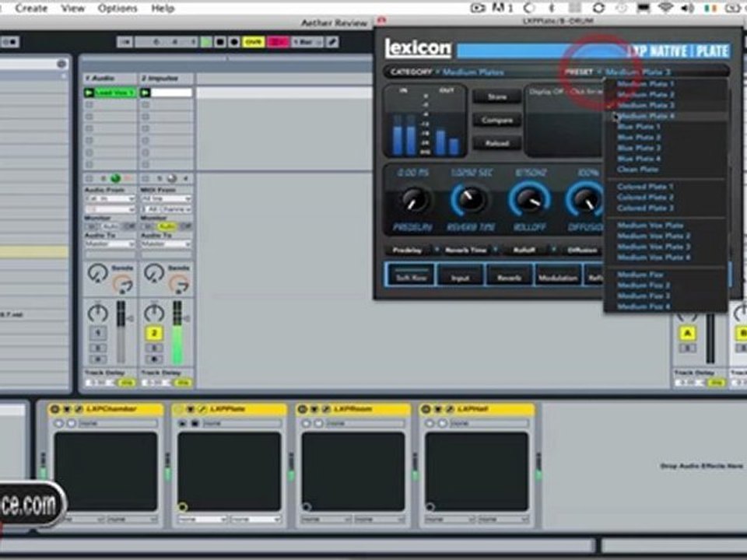Arm the 2 Impulse track for recording
Viewport: 747px width, 560px height.
click(154, 359)
